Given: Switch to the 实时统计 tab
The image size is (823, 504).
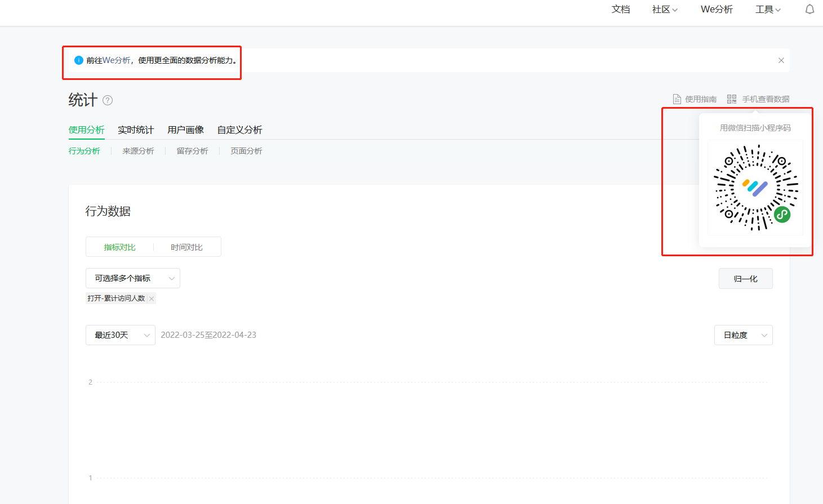Looking at the screenshot, I should 136,130.
